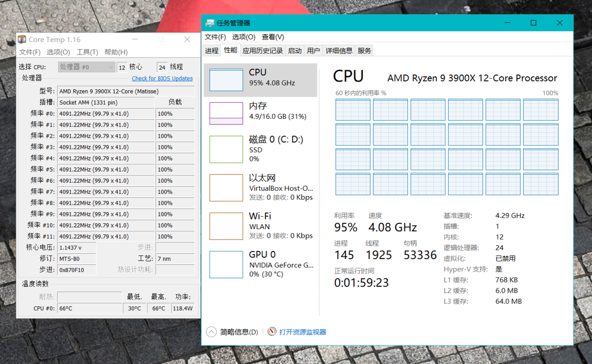Click stepping value 0x870F10
The height and width of the screenshot is (364, 592).
(x=77, y=270)
